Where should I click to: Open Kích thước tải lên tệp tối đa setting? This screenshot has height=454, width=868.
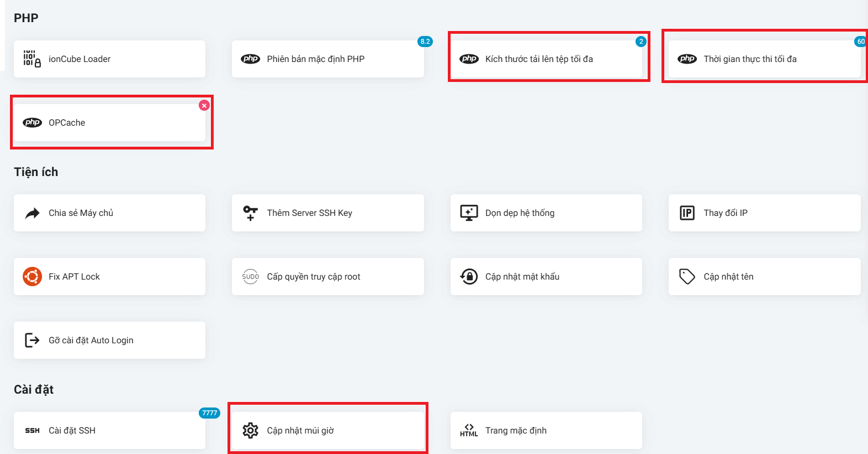click(545, 59)
